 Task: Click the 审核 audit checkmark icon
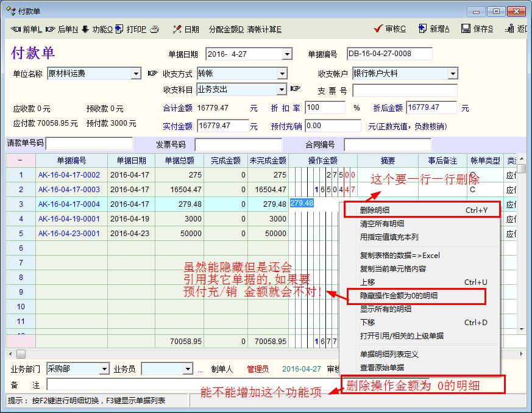point(378,29)
